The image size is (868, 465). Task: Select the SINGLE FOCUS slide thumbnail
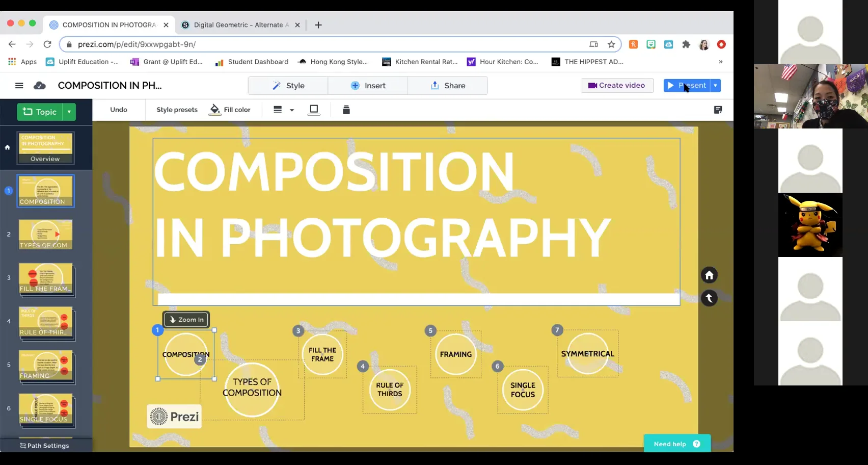click(x=46, y=409)
